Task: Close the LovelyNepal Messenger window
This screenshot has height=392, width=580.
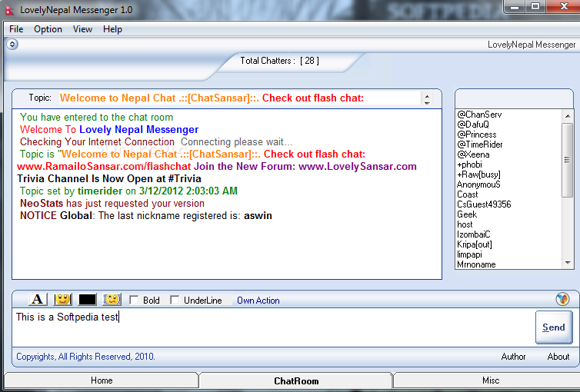Action: click(x=563, y=6)
